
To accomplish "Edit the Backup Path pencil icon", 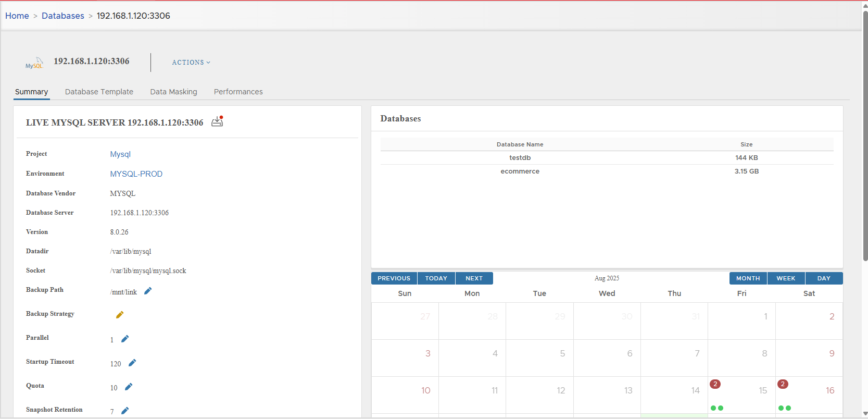I will click(148, 291).
